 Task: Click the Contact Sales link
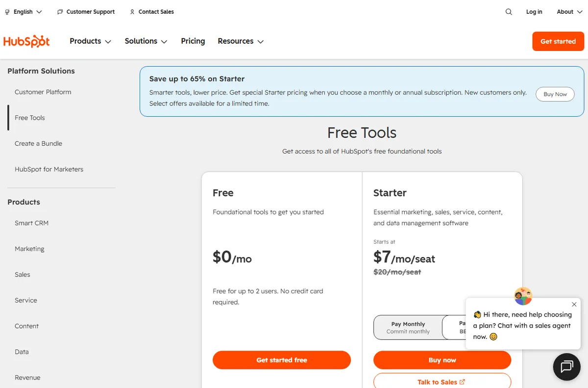(x=156, y=12)
